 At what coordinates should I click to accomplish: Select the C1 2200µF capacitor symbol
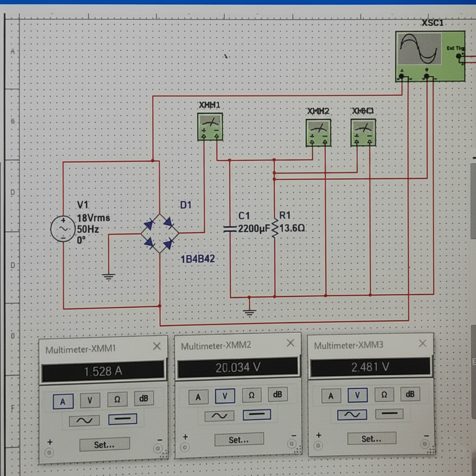point(230,229)
